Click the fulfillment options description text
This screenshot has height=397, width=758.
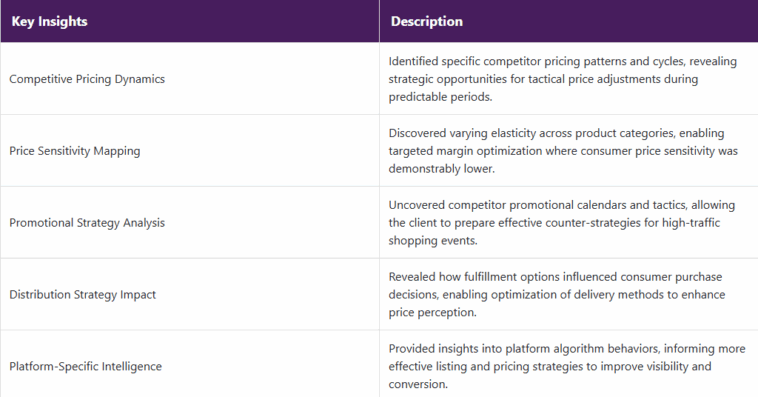coord(557,294)
